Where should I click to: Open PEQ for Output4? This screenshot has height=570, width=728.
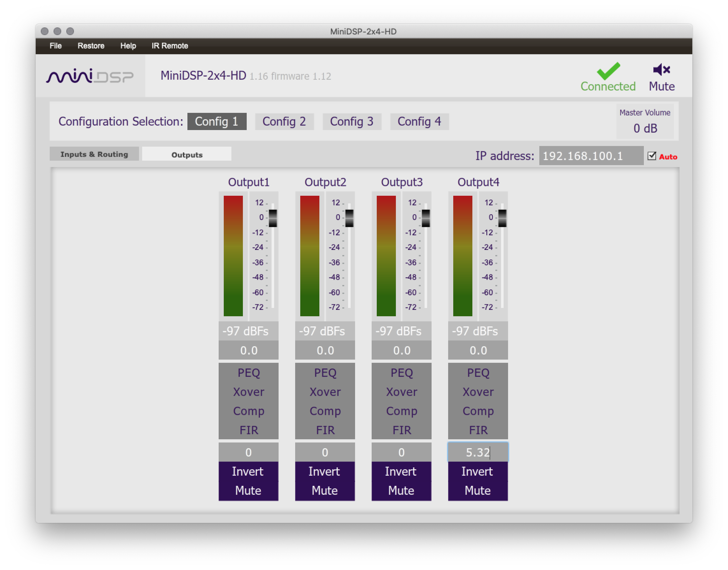point(478,373)
